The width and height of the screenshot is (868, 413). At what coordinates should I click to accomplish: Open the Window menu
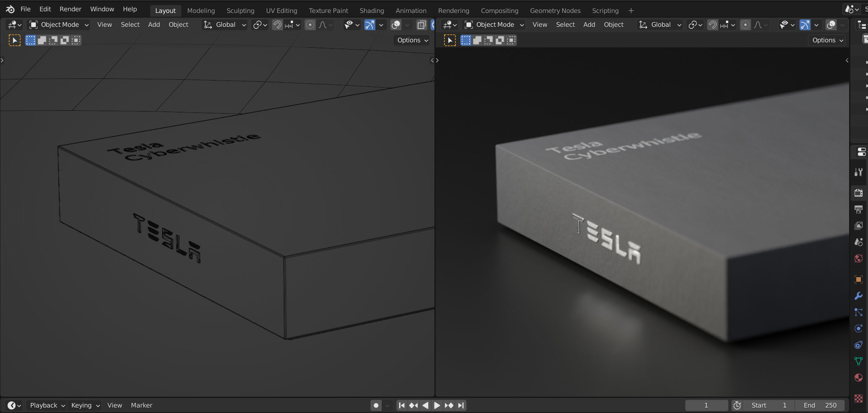pyautogui.click(x=102, y=9)
